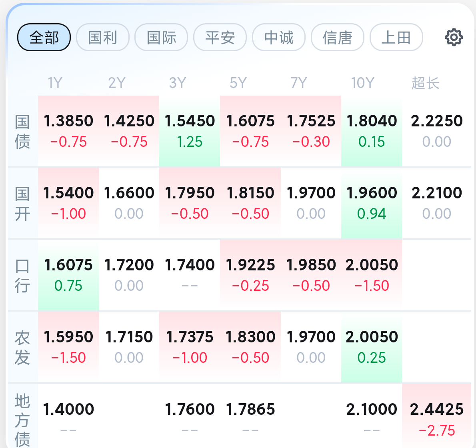Select the 上田 broker tab

click(396, 38)
